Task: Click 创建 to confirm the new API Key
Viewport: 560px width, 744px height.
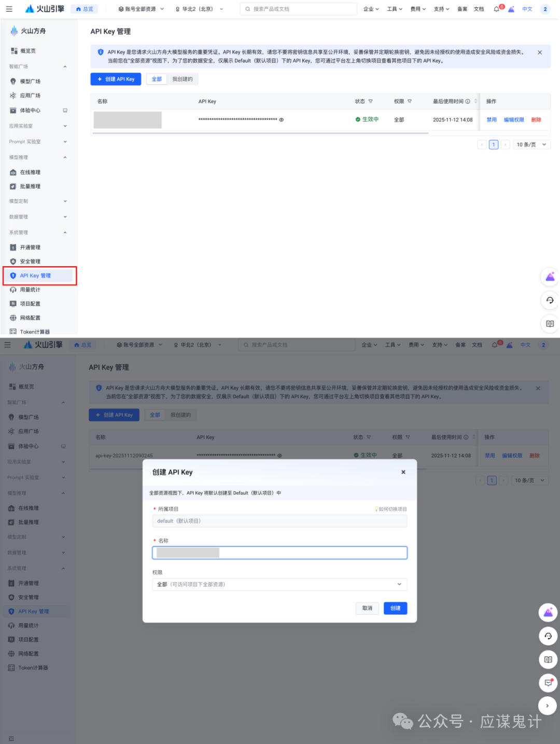Action: coord(395,608)
